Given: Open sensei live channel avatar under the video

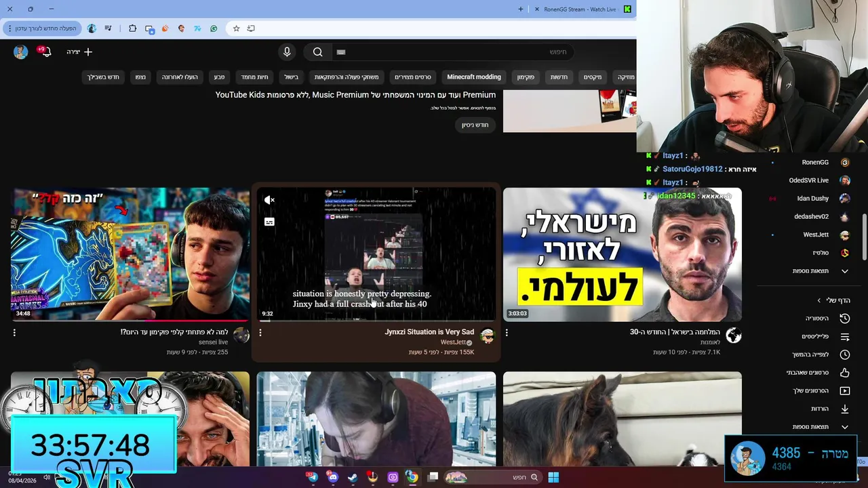Looking at the screenshot, I should point(241,335).
